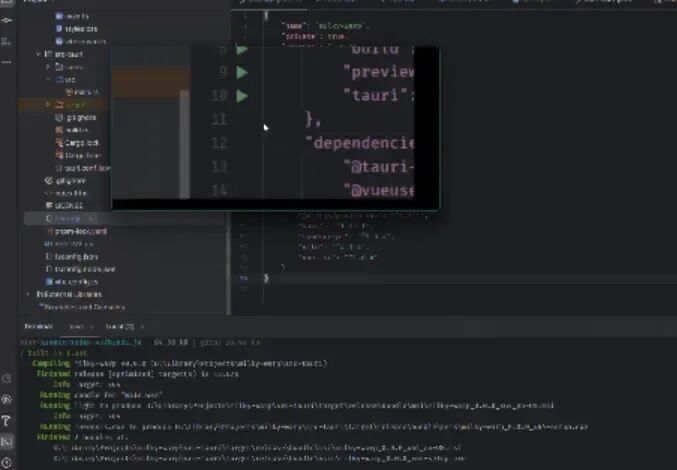677x470 pixels.
Task: Run the "preview" script from the gutter
Action: click(x=242, y=73)
